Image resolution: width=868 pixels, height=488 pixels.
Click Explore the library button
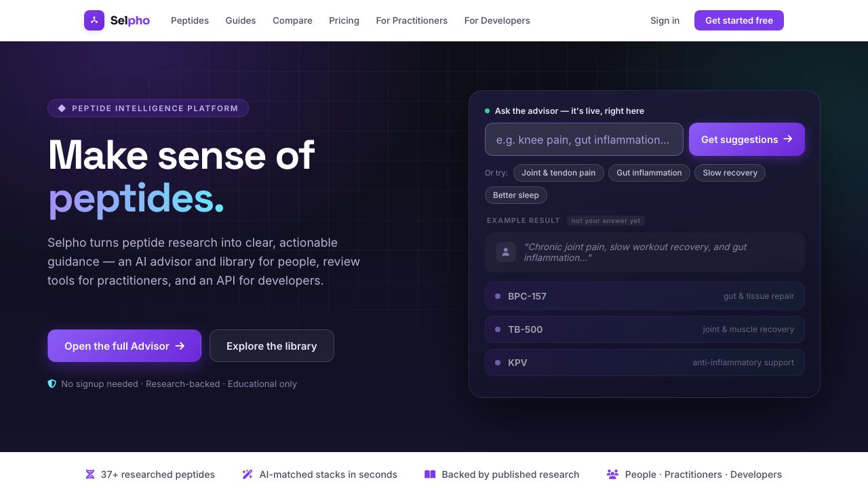(x=272, y=346)
